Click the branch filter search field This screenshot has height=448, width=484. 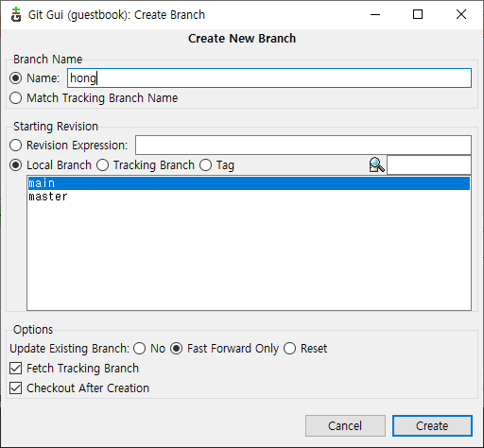click(429, 164)
